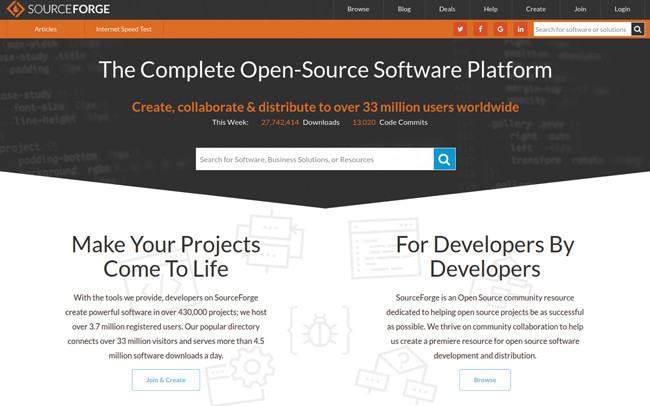Click the This Week: label

point(230,122)
